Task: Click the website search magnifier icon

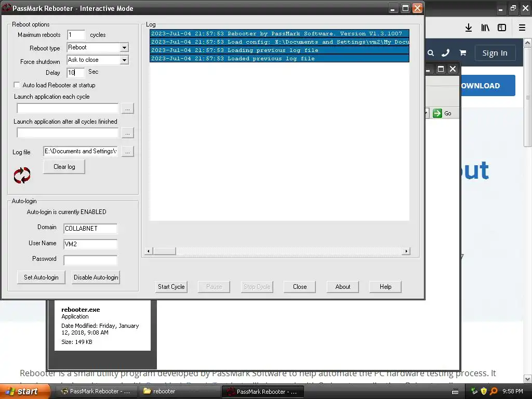Action: (431, 53)
